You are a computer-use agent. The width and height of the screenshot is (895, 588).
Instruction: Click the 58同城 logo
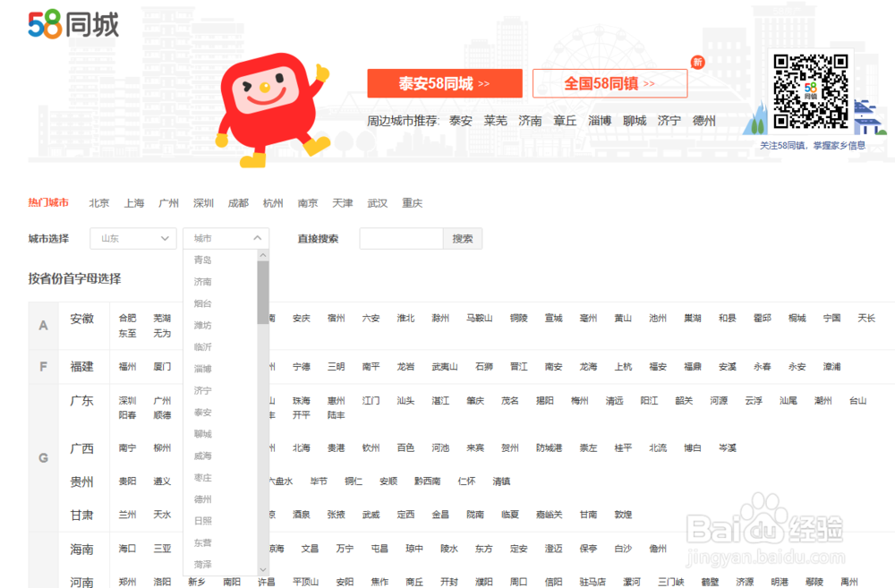pyautogui.click(x=72, y=22)
